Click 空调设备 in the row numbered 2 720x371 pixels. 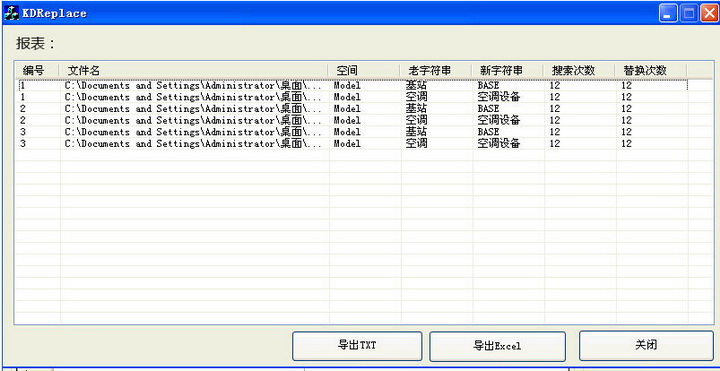(x=499, y=120)
